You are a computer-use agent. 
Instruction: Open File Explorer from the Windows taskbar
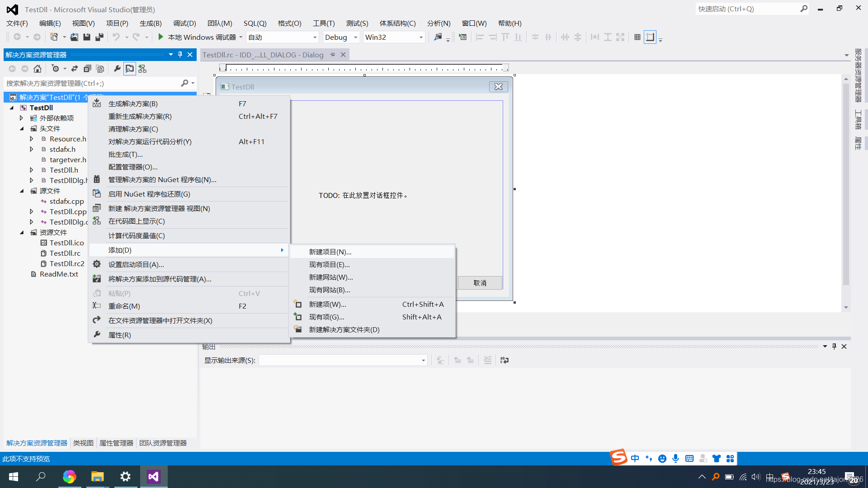(97, 477)
